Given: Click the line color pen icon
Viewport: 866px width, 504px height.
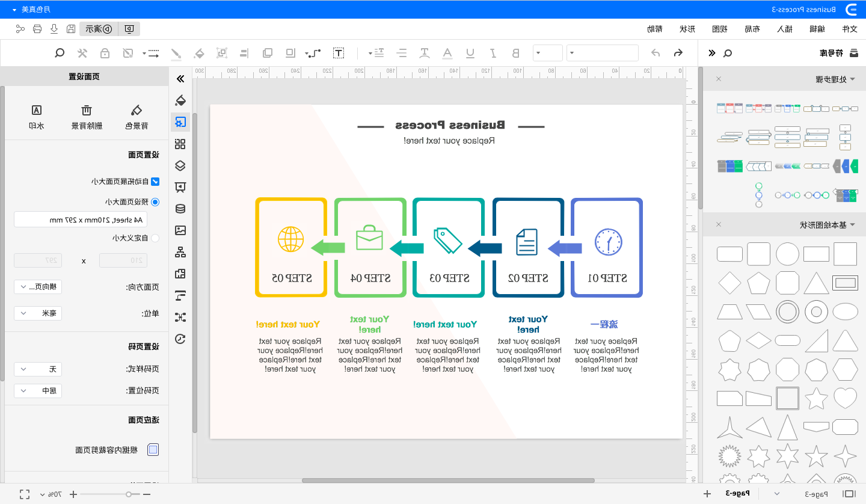Looking at the screenshot, I should [x=176, y=54].
